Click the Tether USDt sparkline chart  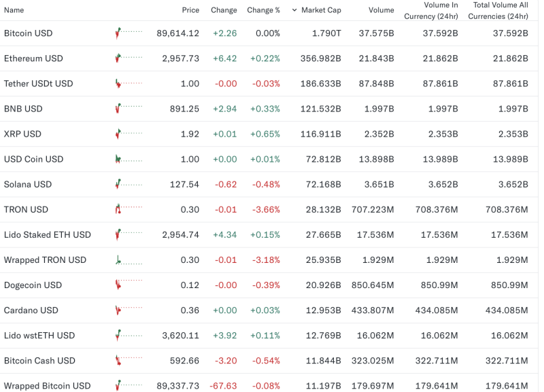pos(128,84)
